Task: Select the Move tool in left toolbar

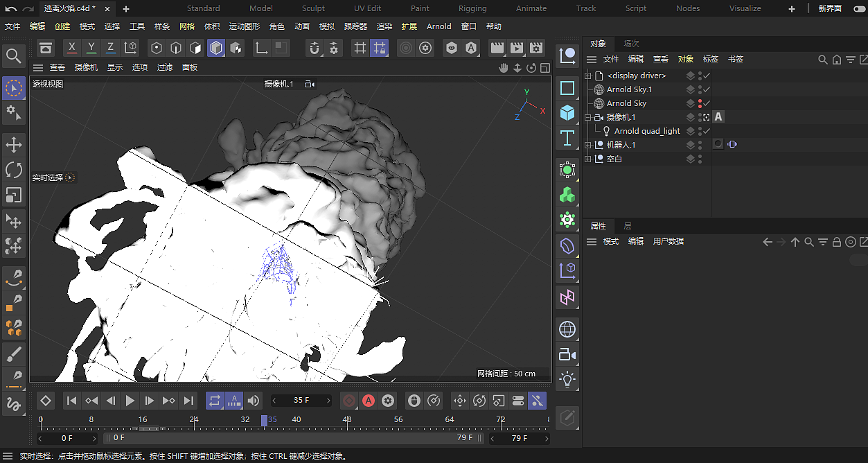Action: coord(13,145)
